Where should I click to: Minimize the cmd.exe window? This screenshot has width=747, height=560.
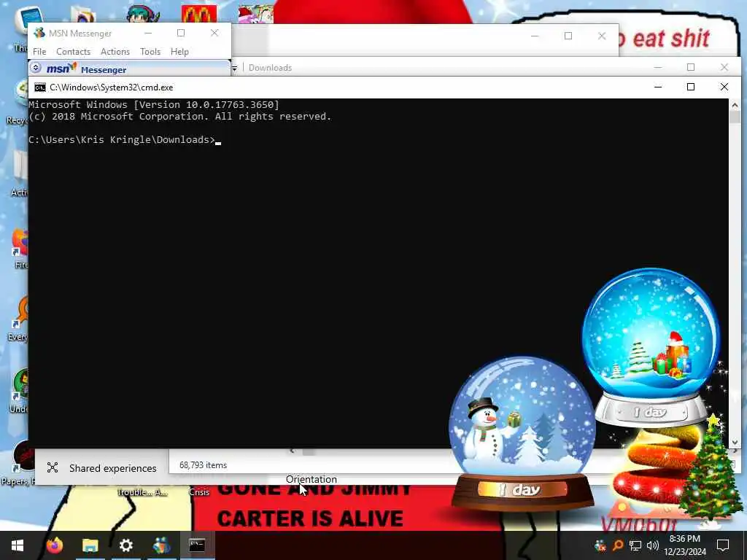tap(658, 87)
